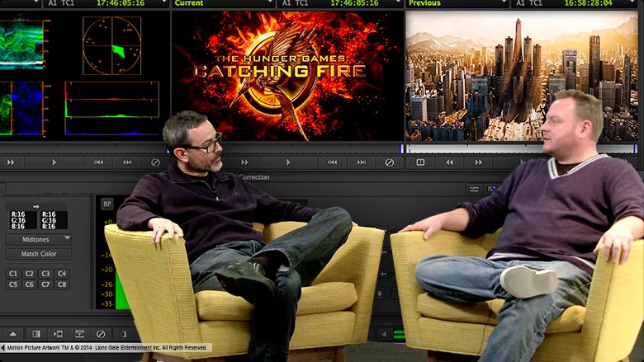Go to next cut under Catching Fire monitor
The height and width of the screenshot is (362, 644).
point(362,162)
